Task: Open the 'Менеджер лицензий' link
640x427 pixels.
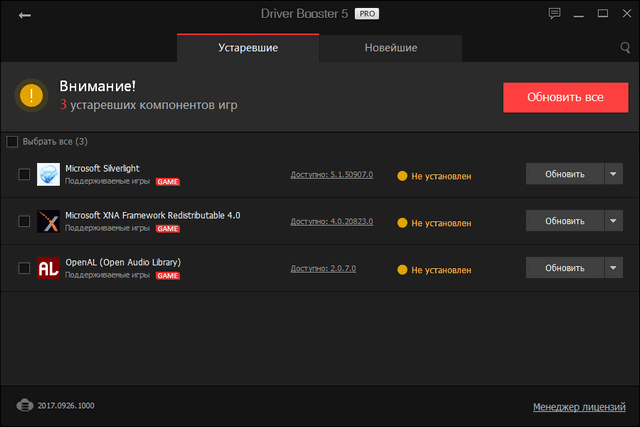Action: pyautogui.click(x=579, y=407)
